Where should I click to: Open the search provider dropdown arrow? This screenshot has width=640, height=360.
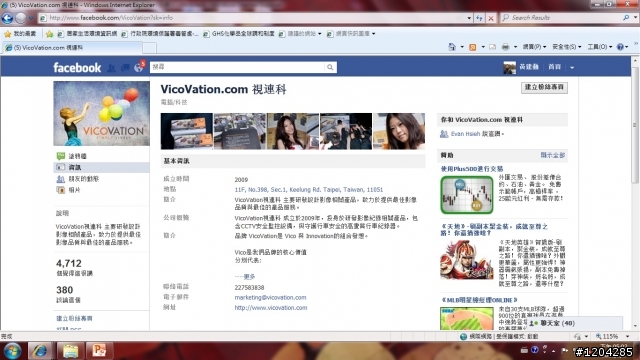click(x=635, y=18)
